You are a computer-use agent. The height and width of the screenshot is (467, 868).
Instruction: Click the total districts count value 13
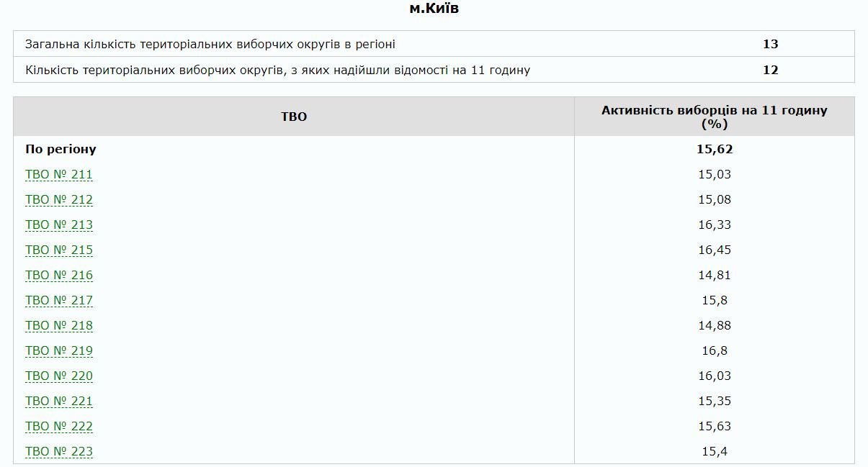[x=772, y=43]
